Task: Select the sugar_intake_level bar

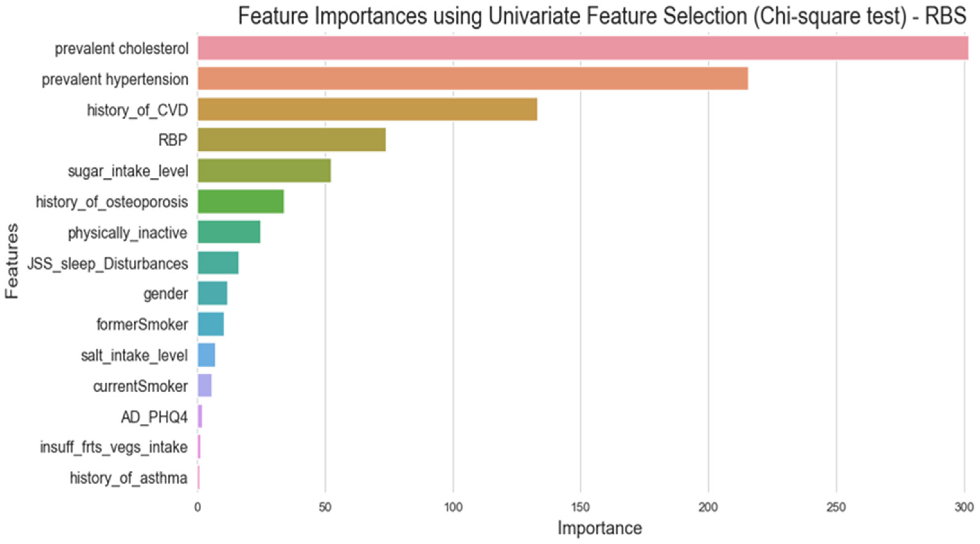Action: (x=264, y=170)
